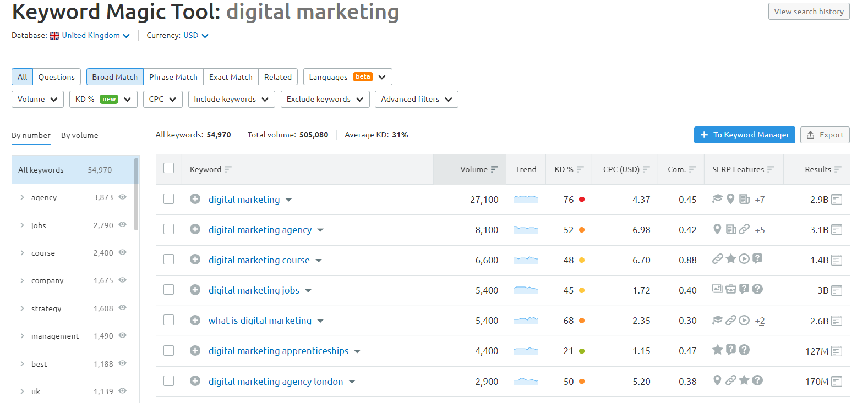Viewport: 868px width, 403px height.
Task: Open SERP snapshot for digital marketing course row
Action: point(837,260)
